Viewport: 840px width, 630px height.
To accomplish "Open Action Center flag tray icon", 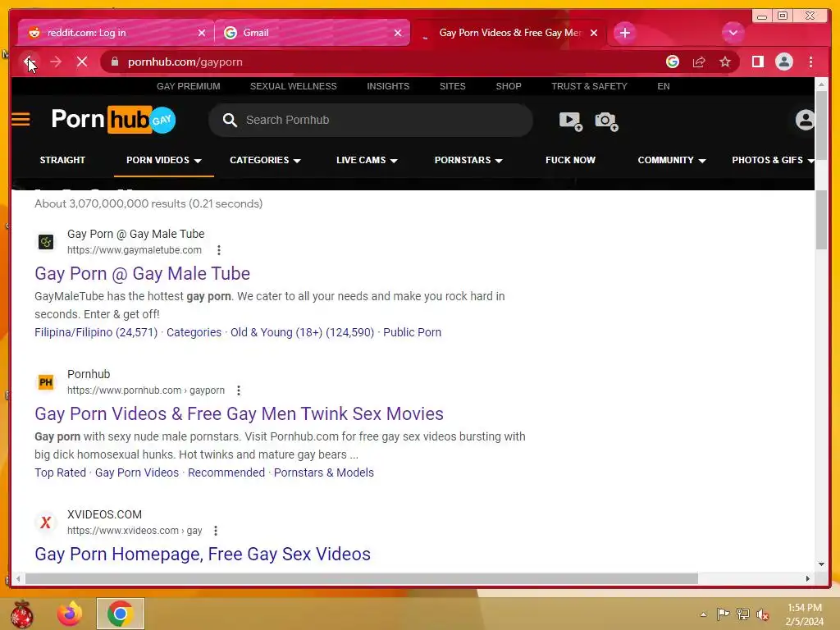I will (723, 614).
